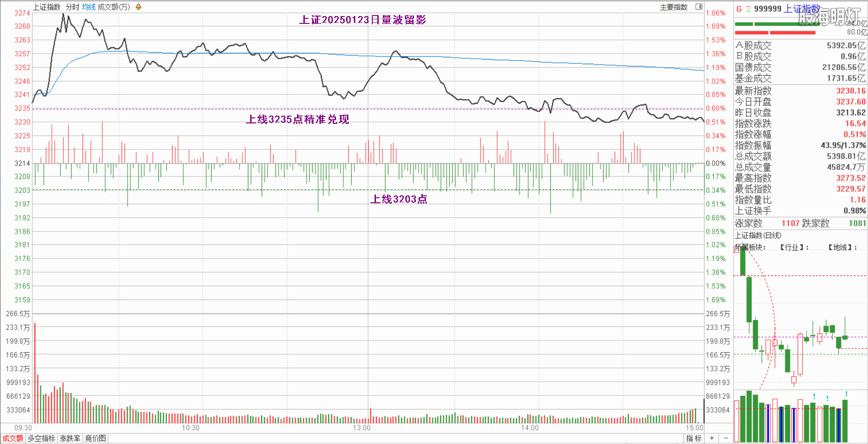Click the 上证指数 title at the chart's top left

tap(46, 7)
